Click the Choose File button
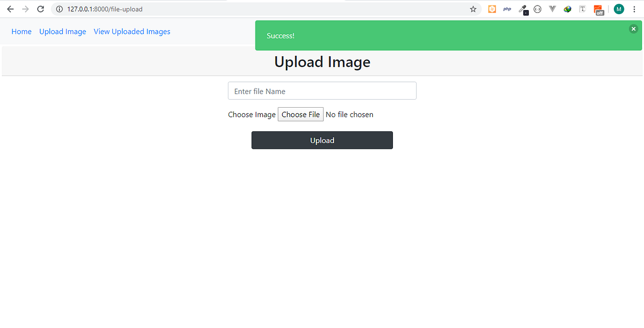 point(300,115)
